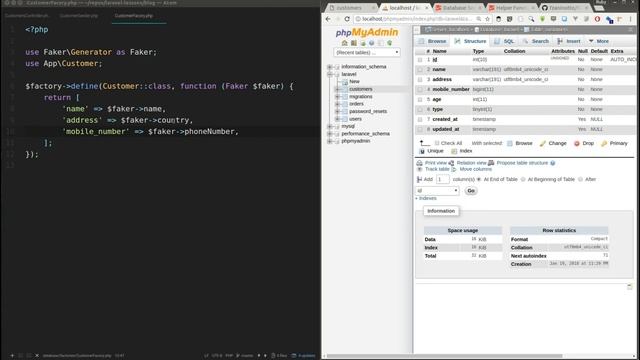The image size is (640, 360).
Task: Click the phpMyAdmin home icon
Action: (344, 43)
